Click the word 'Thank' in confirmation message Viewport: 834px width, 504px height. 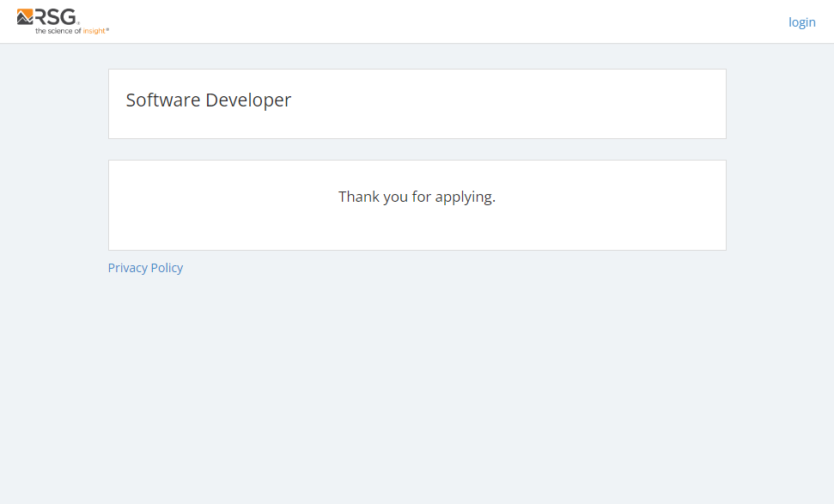click(x=358, y=197)
